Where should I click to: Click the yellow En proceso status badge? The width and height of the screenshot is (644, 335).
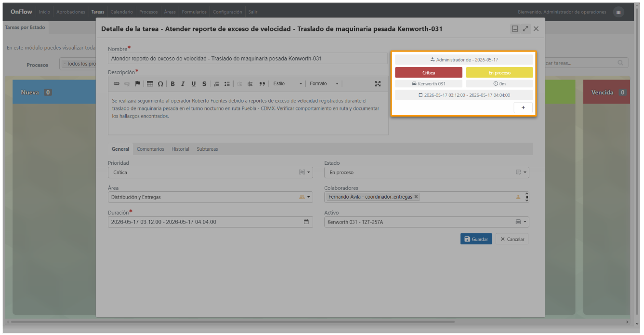499,72
